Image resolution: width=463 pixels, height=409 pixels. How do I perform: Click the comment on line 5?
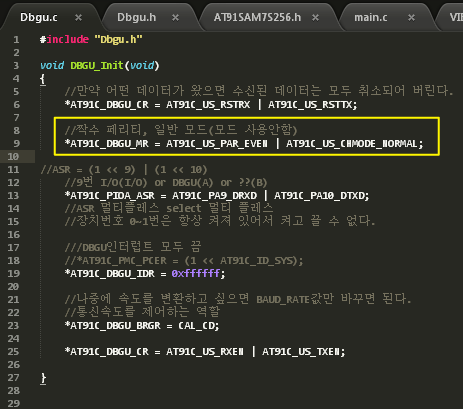click(259, 91)
